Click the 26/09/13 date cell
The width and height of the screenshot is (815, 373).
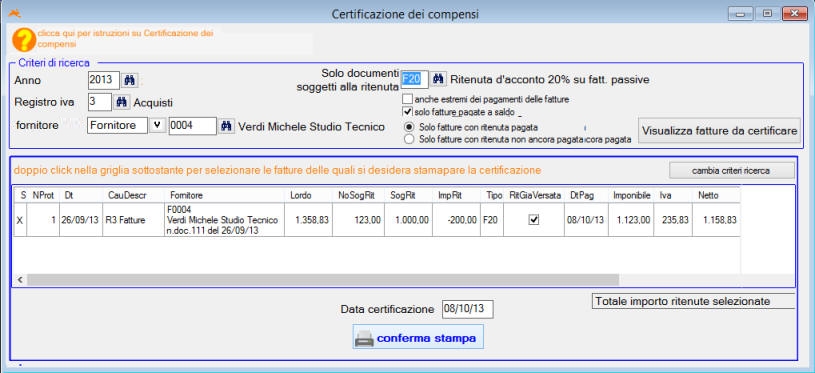coord(81,220)
